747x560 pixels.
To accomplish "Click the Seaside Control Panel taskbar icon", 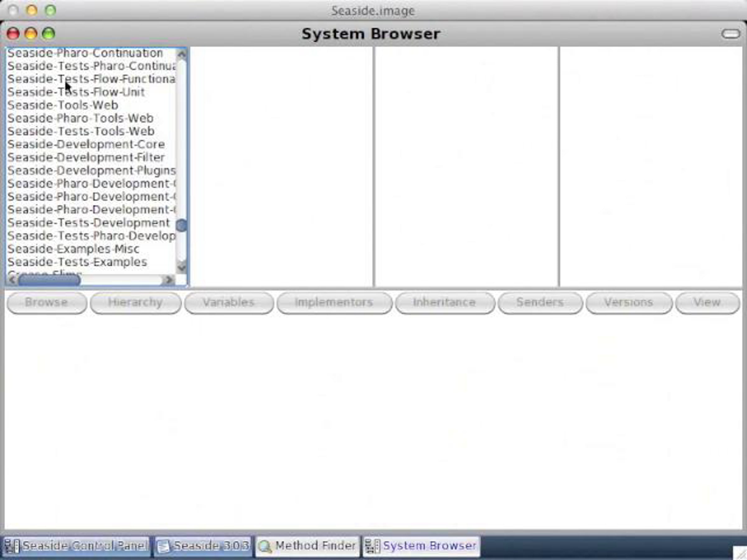I will (12, 546).
